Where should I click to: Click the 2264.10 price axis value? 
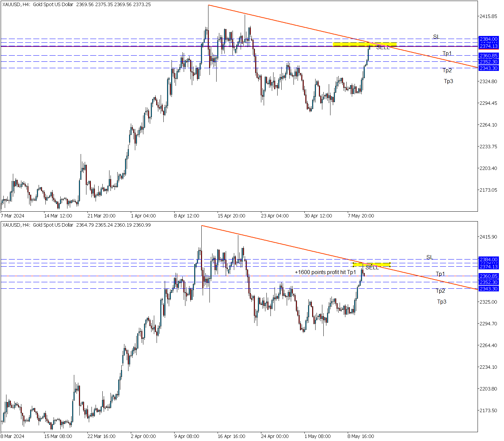click(488, 125)
